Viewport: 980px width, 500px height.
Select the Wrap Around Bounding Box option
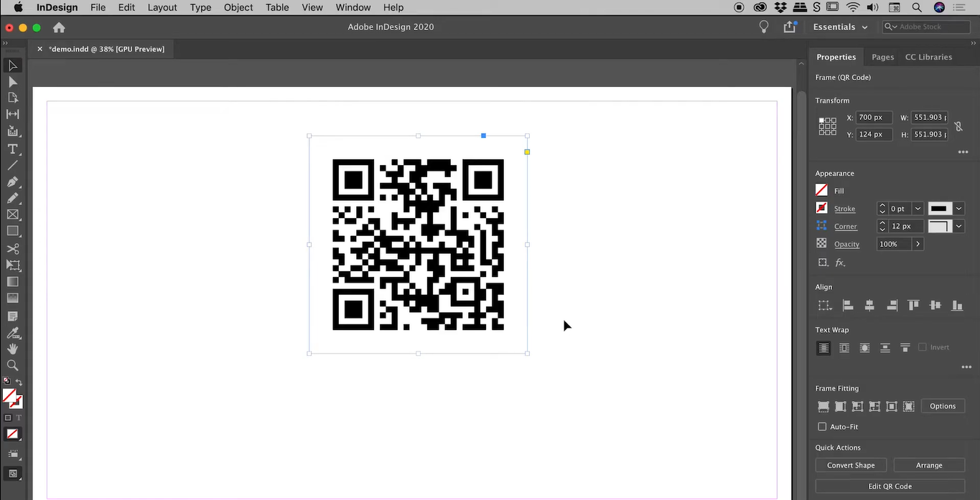coord(844,348)
